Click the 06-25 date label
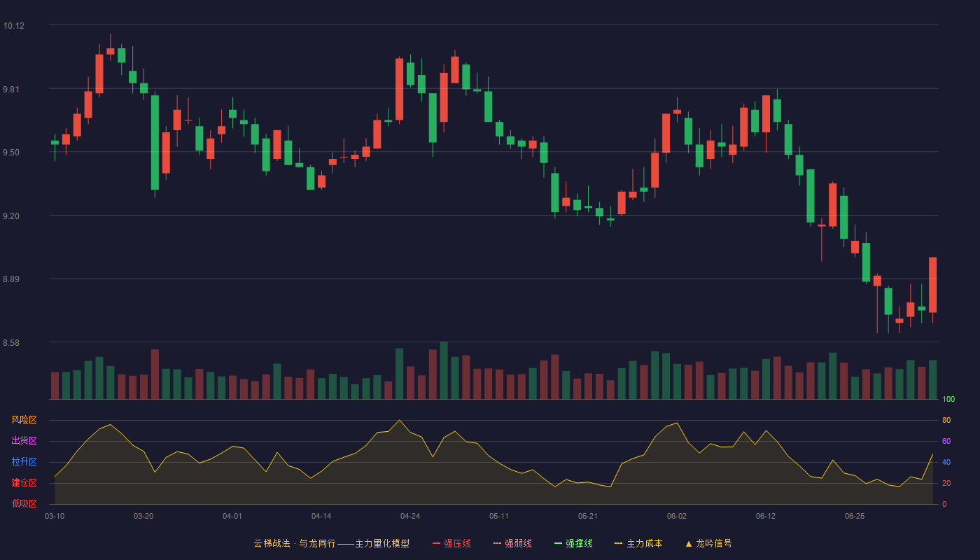 (x=855, y=516)
